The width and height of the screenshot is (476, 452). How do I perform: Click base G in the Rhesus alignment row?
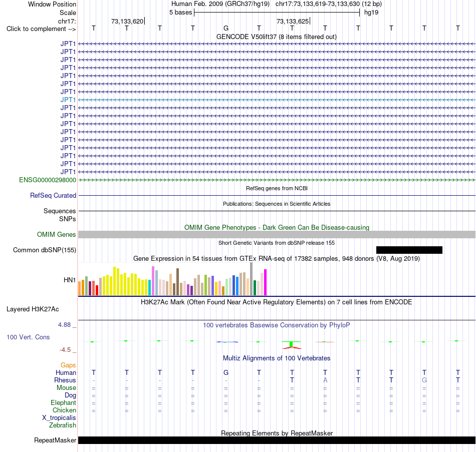pyautogui.click(x=424, y=380)
